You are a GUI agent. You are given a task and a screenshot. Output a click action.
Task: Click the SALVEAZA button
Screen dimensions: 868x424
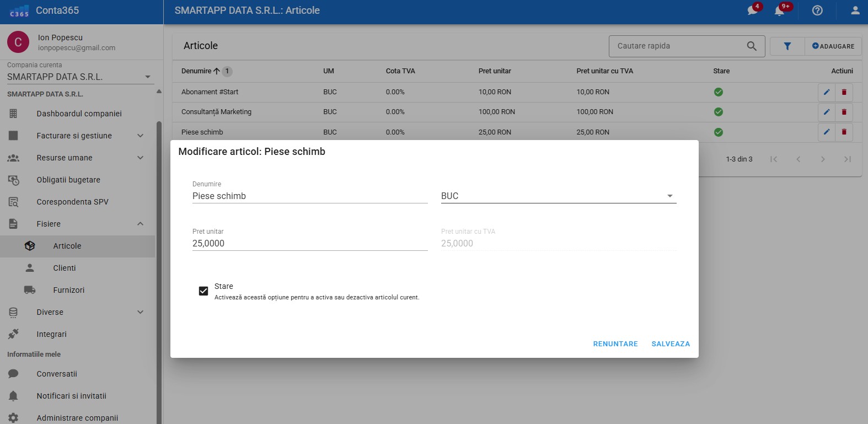click(670, 344)
